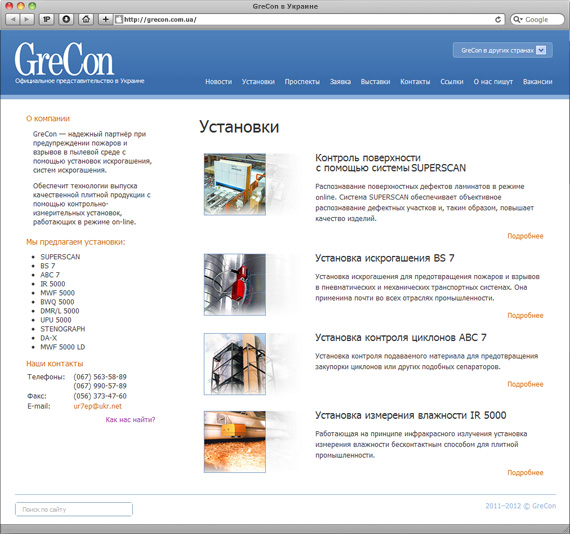Select STENOGRAPH in the sidebar list
Image resolution: width=570 pixels, height=534 pixels.
(63, 329)
